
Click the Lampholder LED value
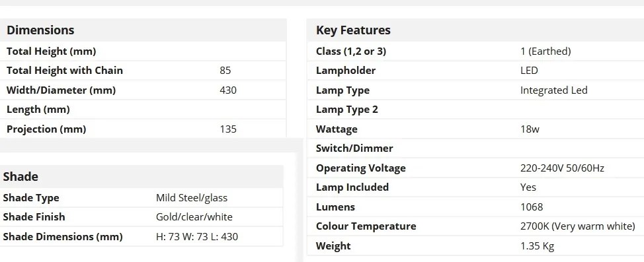point(529,71)
